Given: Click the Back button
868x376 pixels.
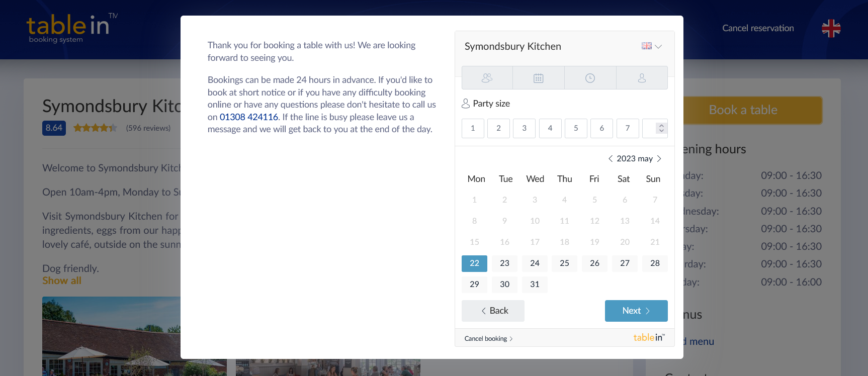Looking at the screenshot, I should click(493, 311).
